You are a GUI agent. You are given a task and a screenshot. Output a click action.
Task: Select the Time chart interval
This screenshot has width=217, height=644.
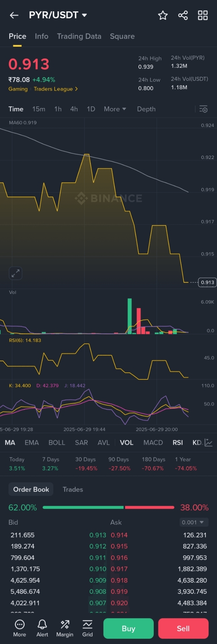click(16, 109)
